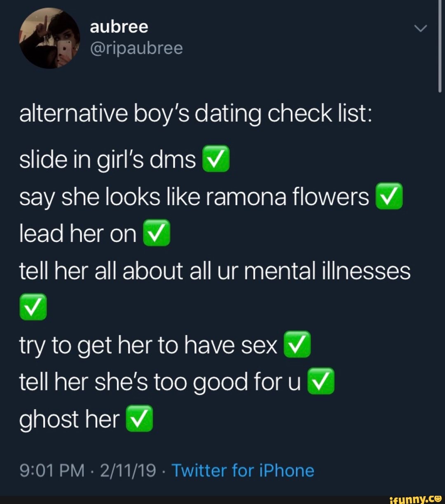This screenshot has height=504, width=445.
Task: Click the "say she looks like ramona flowers" text
Action: coord(194,197)
